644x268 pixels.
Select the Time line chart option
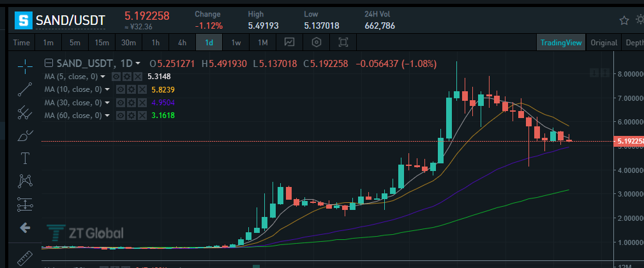pos(21,42)
